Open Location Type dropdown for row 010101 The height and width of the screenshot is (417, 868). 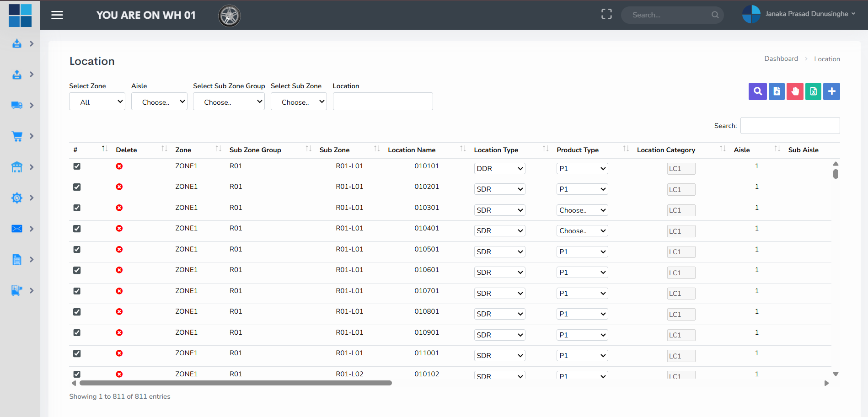(499, 169)
